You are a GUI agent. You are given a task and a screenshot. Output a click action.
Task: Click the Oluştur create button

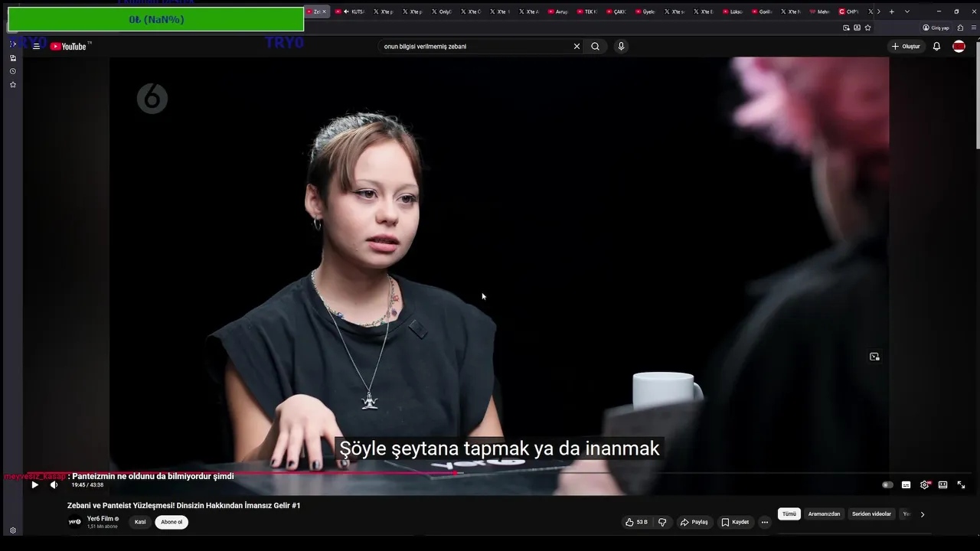coord(906,47)
